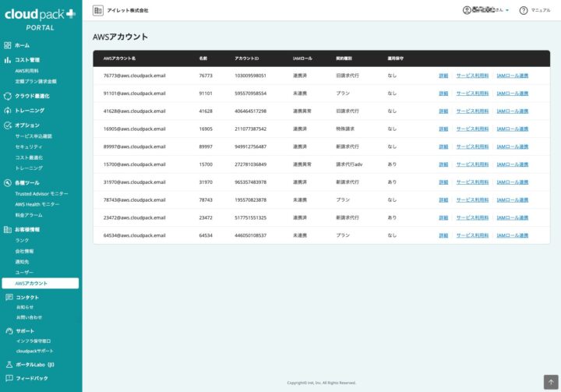Expand the user account dropdown arrow
This screenshot has height=392, width=561.
[507, 10]
